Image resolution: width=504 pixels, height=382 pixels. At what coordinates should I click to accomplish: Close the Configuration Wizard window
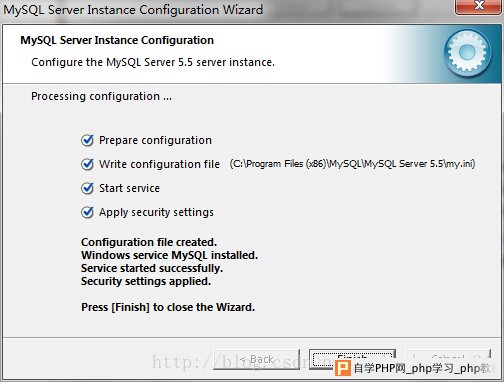[479, 6]
